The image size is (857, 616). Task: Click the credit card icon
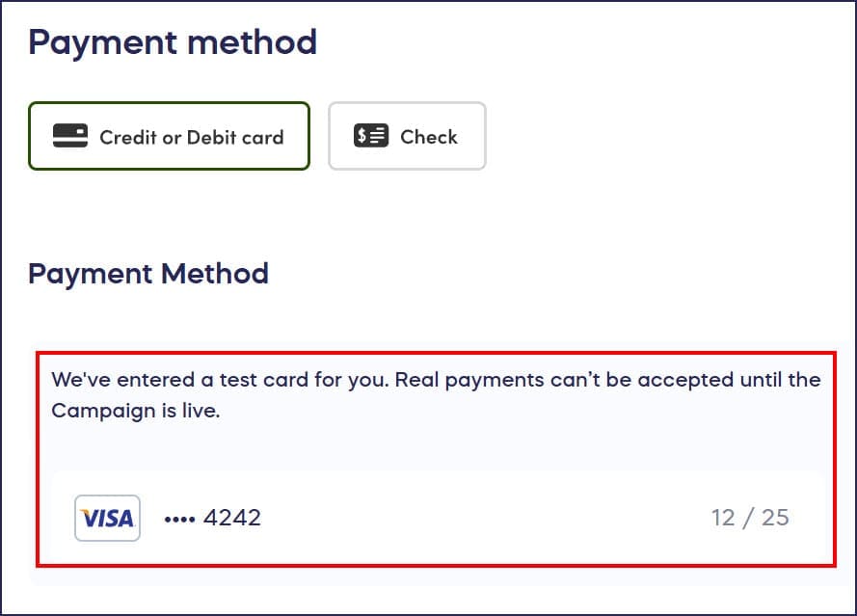coord(69,136)
